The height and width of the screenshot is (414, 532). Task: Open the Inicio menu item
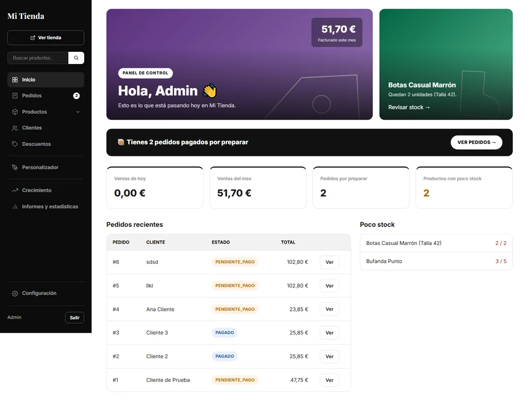[x=46, y=80]
